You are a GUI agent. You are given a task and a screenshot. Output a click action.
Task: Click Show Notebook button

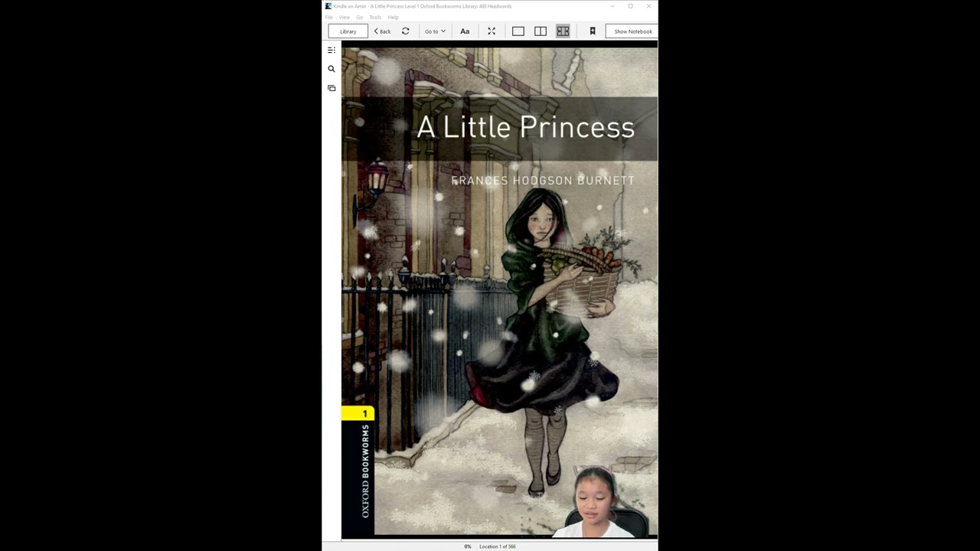click(x=632, y=31)
